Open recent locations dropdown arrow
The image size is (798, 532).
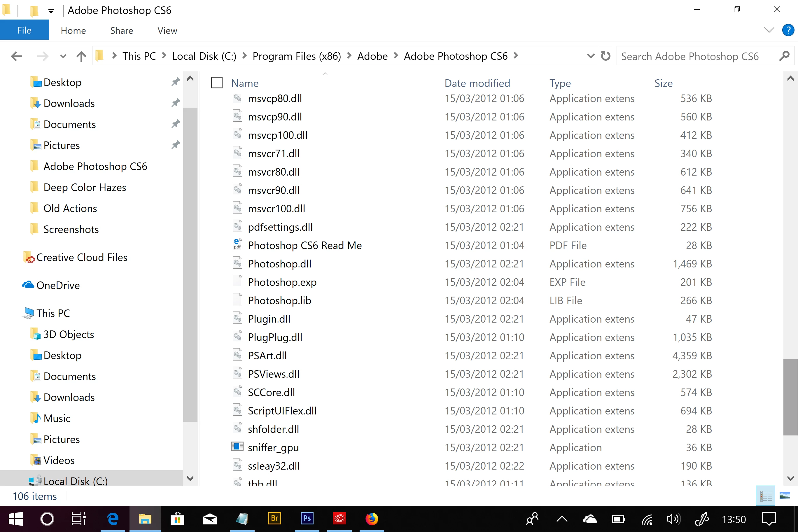point(63,56)
